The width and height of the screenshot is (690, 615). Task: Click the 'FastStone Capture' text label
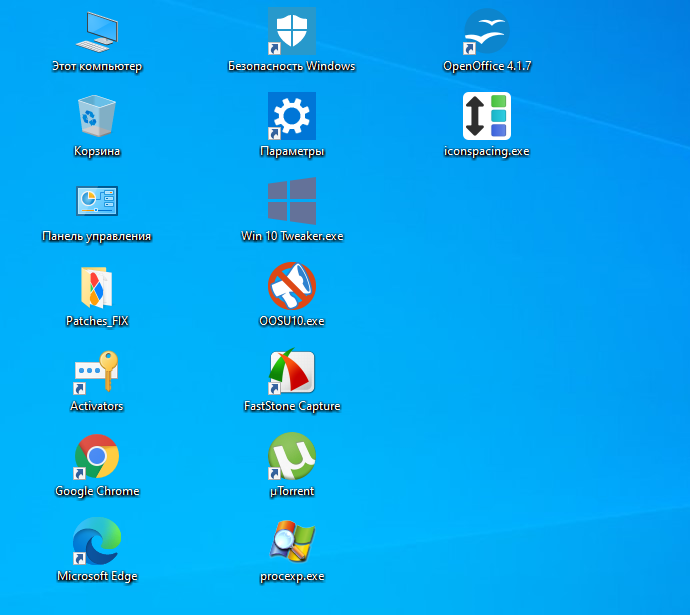point(292,406)
